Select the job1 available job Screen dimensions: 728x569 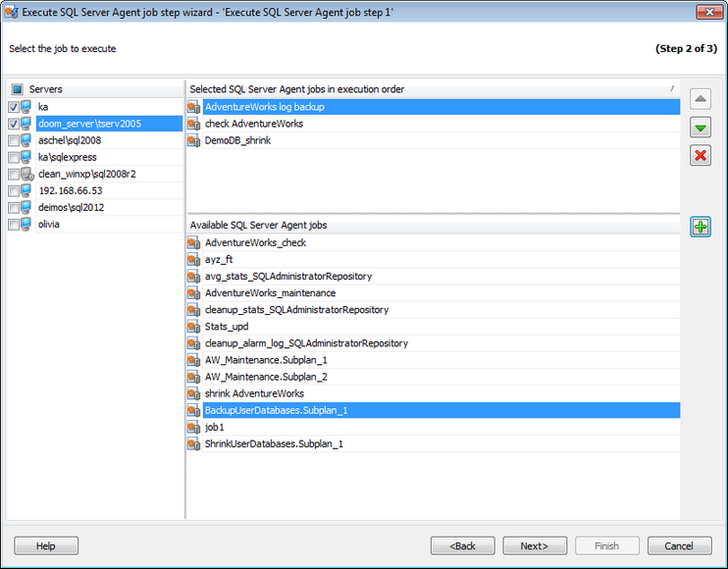pos(442,427)
